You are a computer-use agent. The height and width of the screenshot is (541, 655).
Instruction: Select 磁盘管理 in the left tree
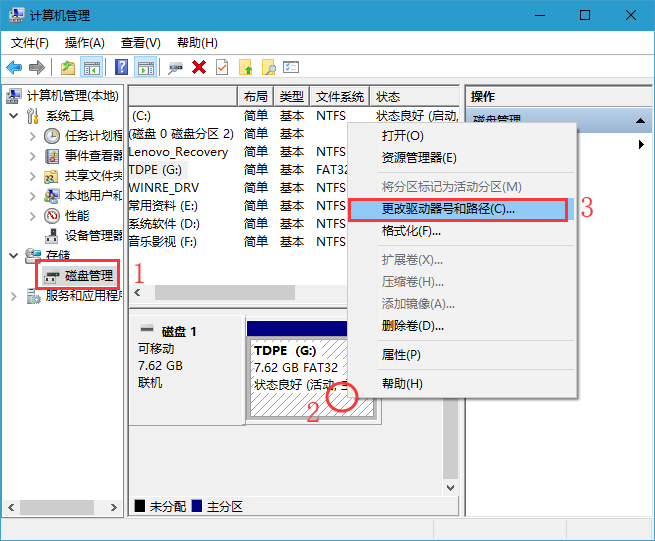point(89,275)
